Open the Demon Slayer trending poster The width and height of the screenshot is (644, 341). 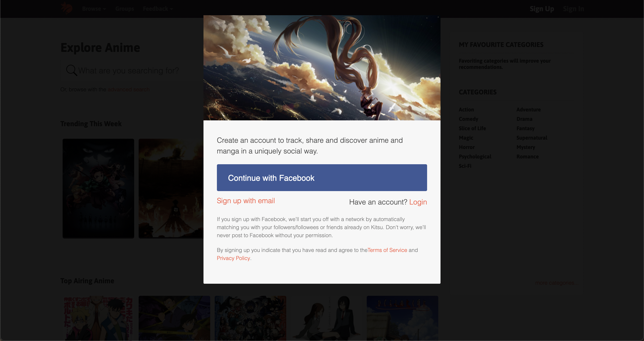tap(98, 188)
